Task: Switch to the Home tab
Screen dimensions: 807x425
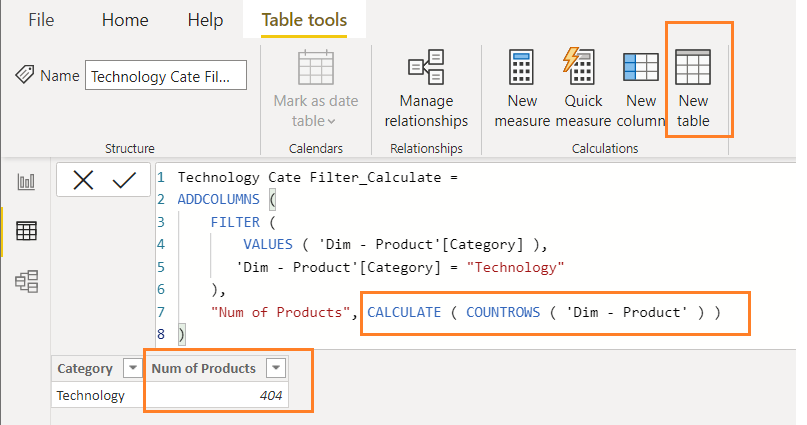Action: coord(125,20)
